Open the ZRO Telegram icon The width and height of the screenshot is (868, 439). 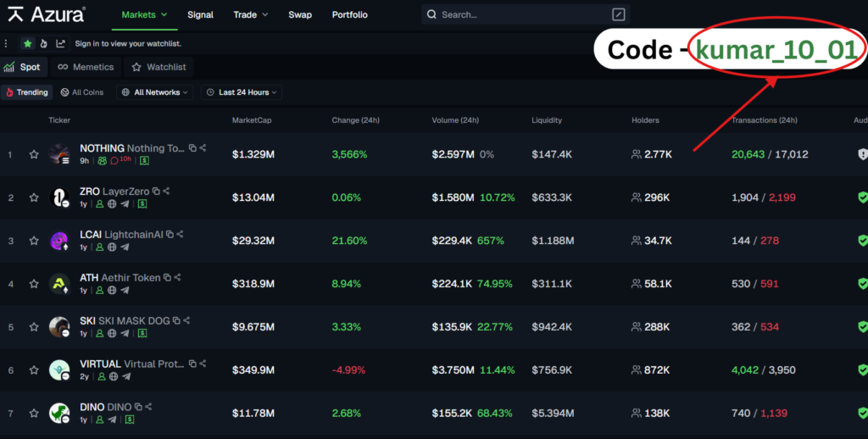coord(125,204)
